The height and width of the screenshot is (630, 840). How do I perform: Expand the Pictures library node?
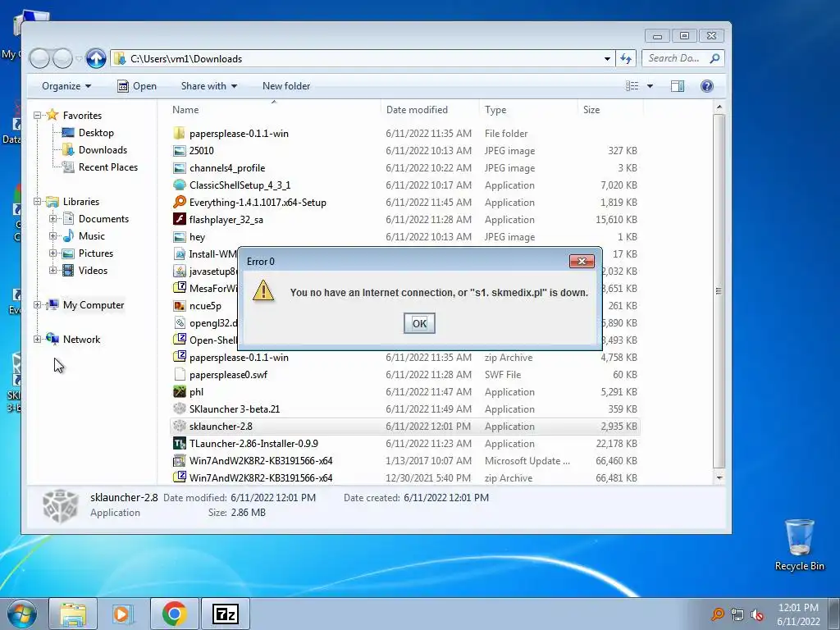(x=53, y=253)
